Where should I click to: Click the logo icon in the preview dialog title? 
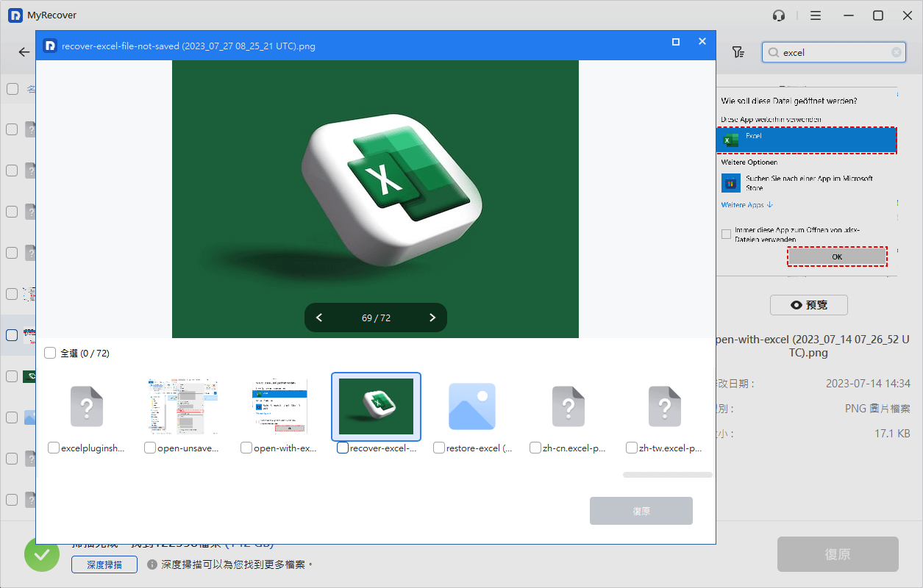point(50,46)
